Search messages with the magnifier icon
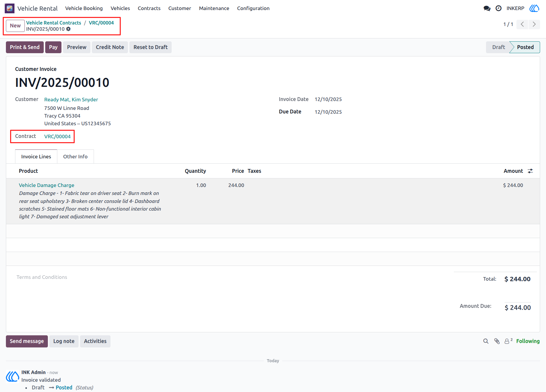 (486, 341)
